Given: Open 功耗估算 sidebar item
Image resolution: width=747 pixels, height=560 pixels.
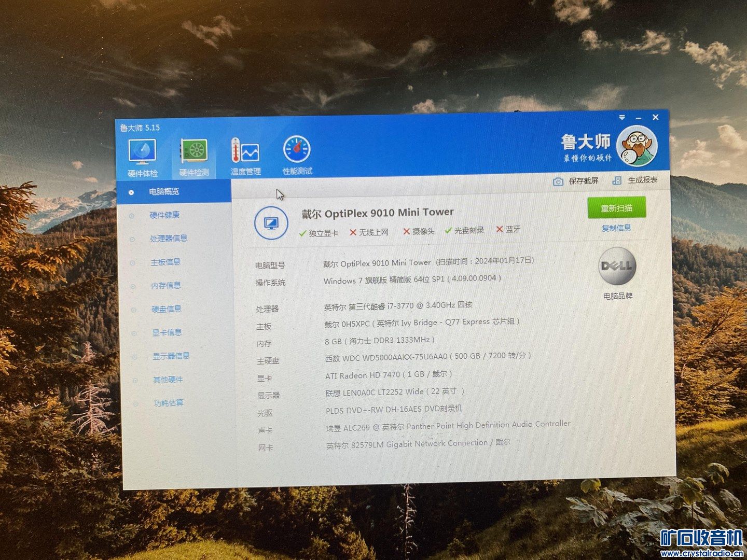Looking at the screenshot, I should click(169, 403).
